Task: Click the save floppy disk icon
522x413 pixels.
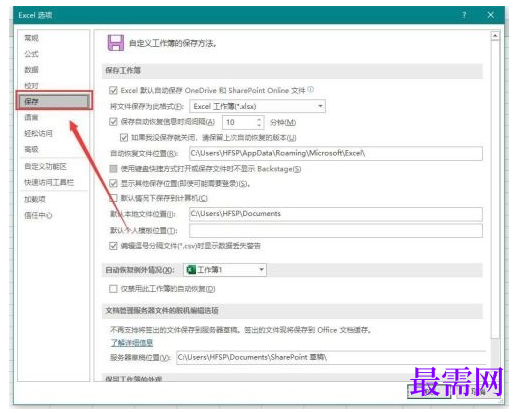Action: [115, 43]
